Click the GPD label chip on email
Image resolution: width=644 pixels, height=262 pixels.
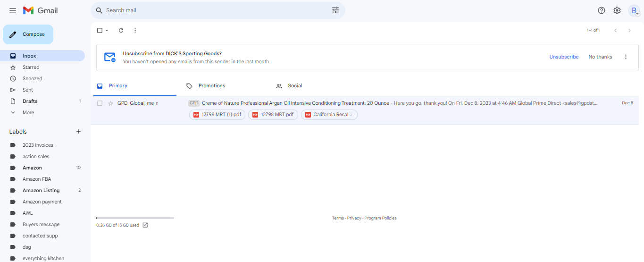click(x=194, y=103)
